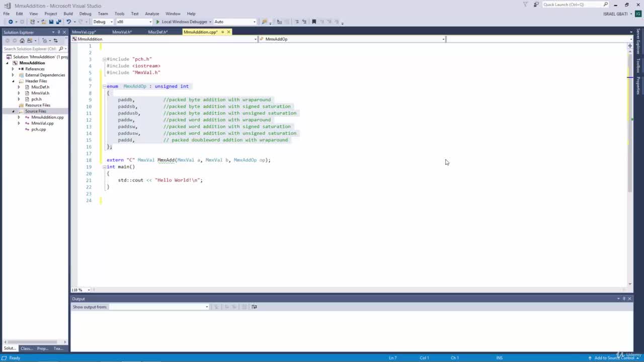
Task: Switch to the MmxVal.h* tab
Action: click(122, 32)
